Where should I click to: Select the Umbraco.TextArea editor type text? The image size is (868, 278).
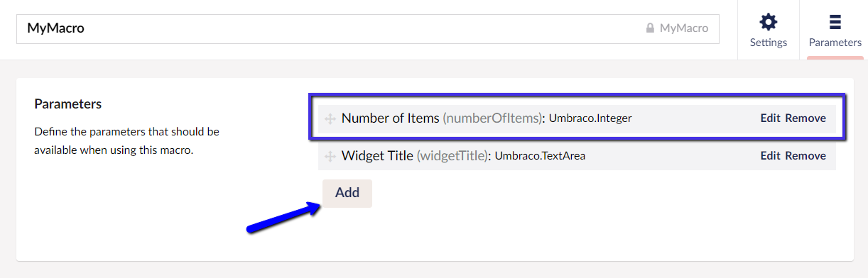540,155
